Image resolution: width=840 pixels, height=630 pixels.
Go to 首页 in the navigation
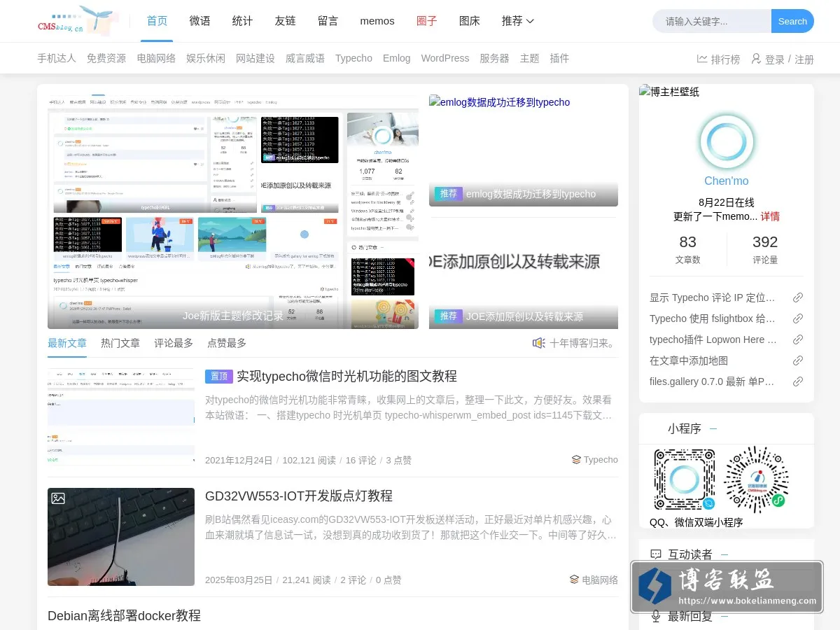tap(157, 21)
